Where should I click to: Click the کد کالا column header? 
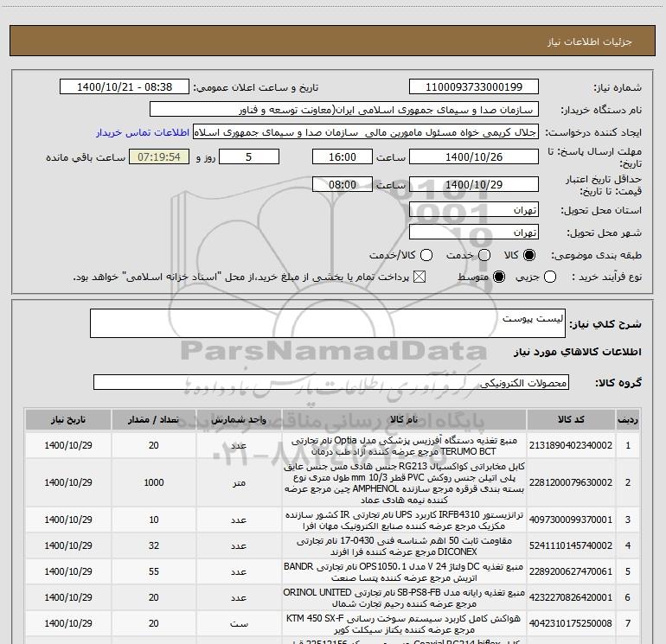571,420
